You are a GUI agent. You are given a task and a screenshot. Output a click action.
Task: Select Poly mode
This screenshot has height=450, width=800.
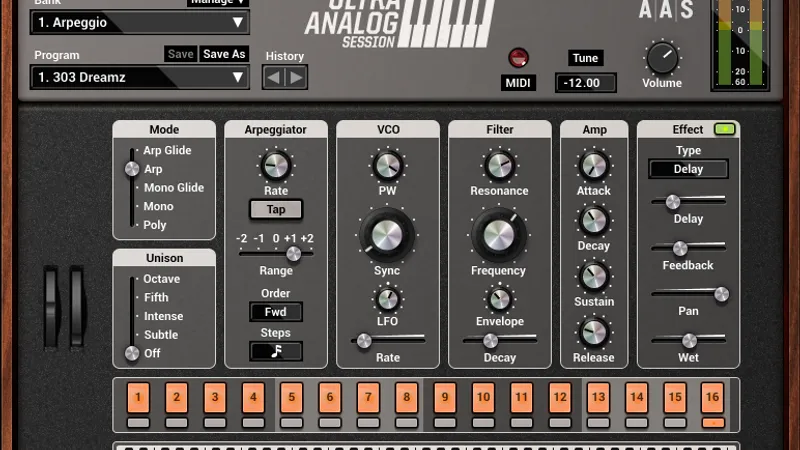tap(155, 225)
